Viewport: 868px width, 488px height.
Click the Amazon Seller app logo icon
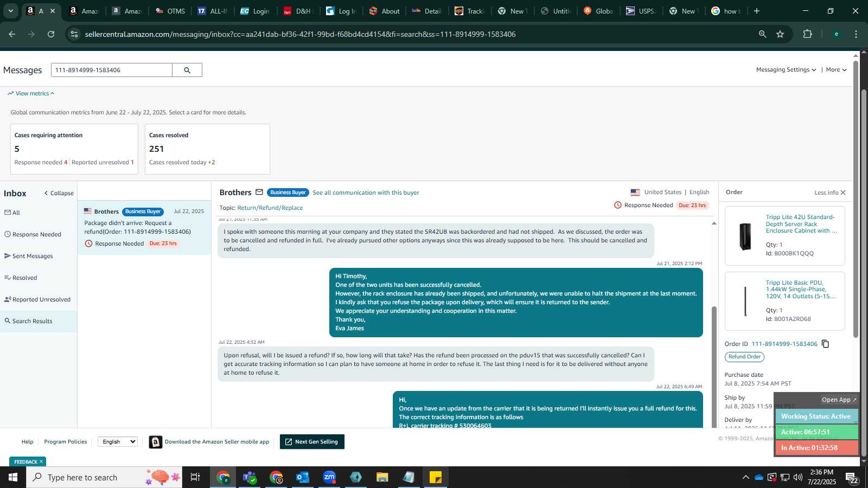tap(156, 442)
